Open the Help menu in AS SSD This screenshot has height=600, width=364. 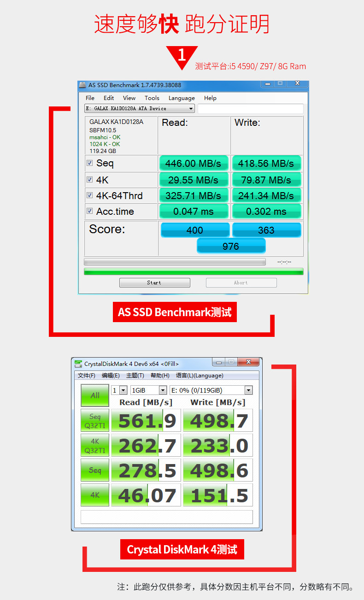coord(210,98)
